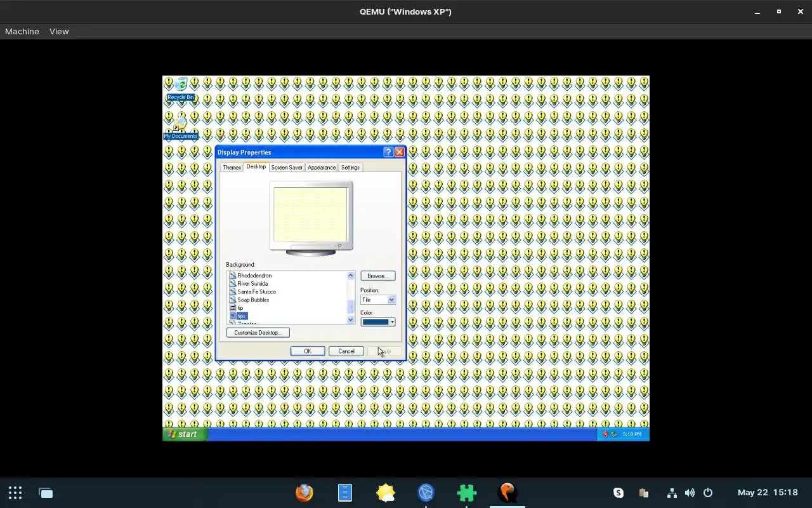Click the volume speaker tray icon
Viewport: 812px width, 508px height.
(690, 493)
